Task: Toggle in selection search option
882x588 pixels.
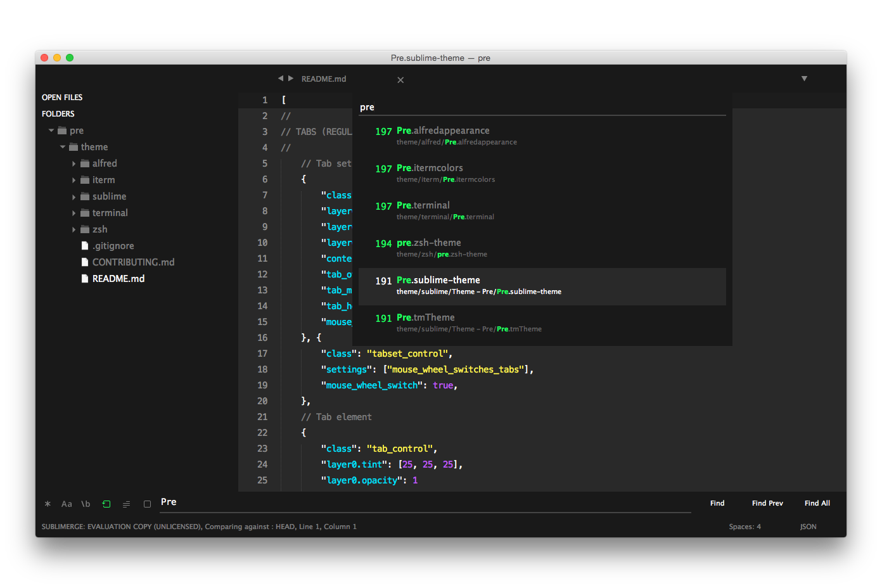Action: (x=127, y=504)
